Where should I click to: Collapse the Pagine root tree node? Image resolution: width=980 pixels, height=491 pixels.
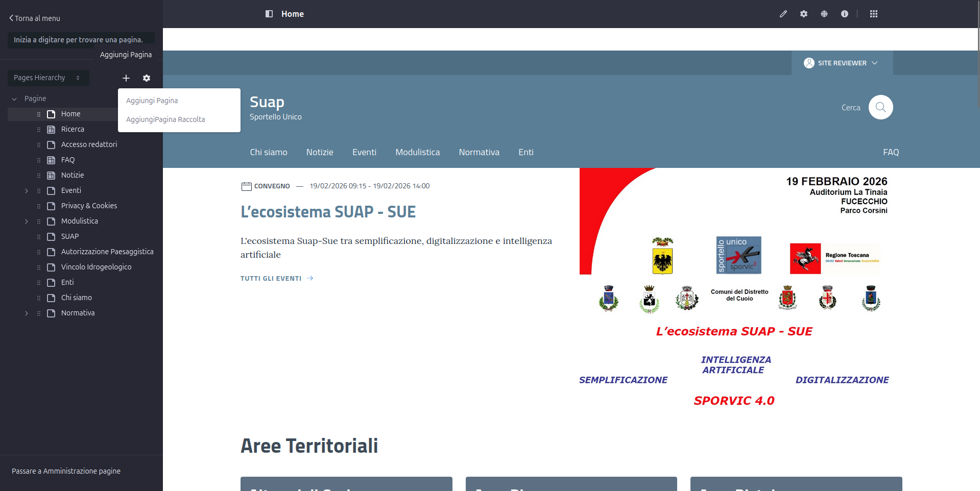(x=14, y=99)
